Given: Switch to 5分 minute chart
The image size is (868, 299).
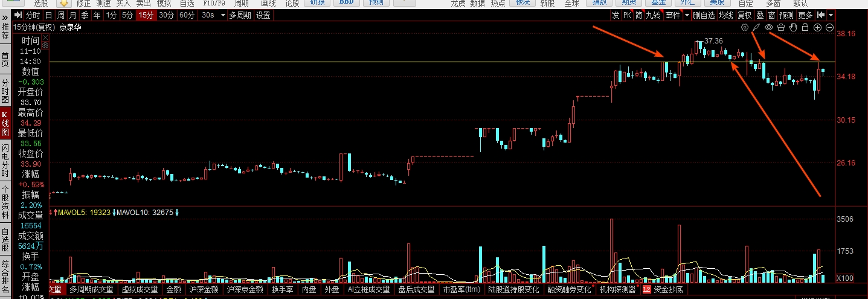Looking at the screenshot, I should (127, 15).
